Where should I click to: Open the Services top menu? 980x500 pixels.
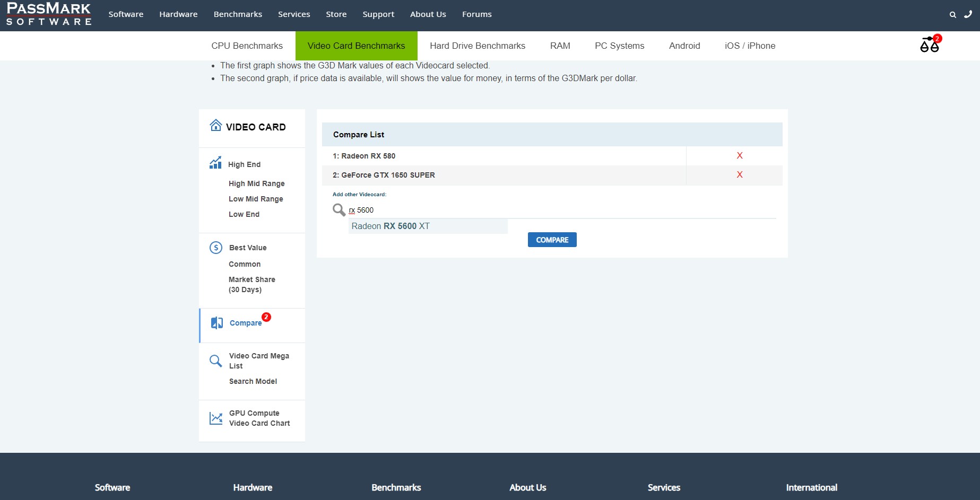coord(294,14)
